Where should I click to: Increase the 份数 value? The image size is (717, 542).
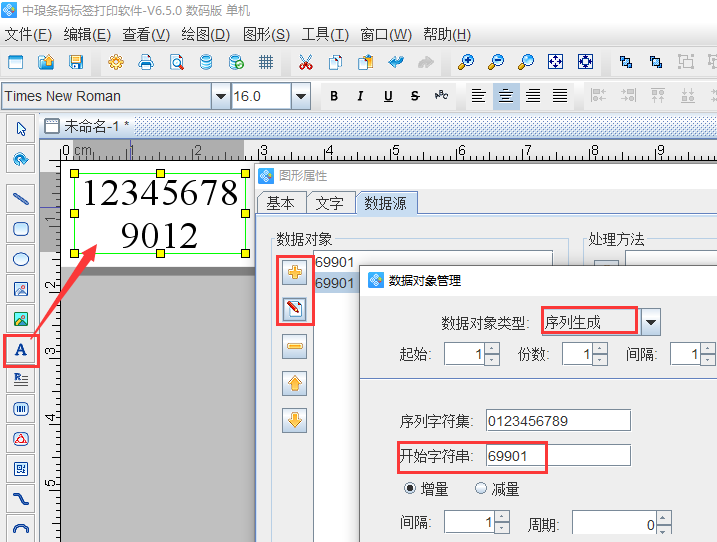pyautogui.click(x=600, y=349)
